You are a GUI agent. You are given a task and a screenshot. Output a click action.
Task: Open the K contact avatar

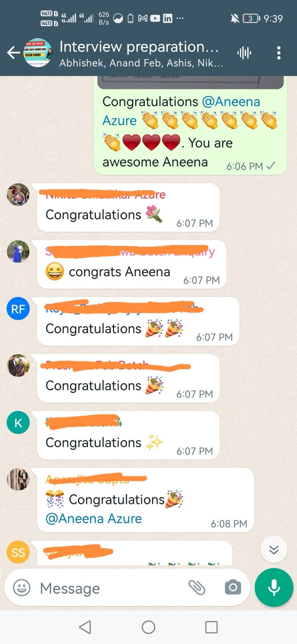[x=18, y=423]
